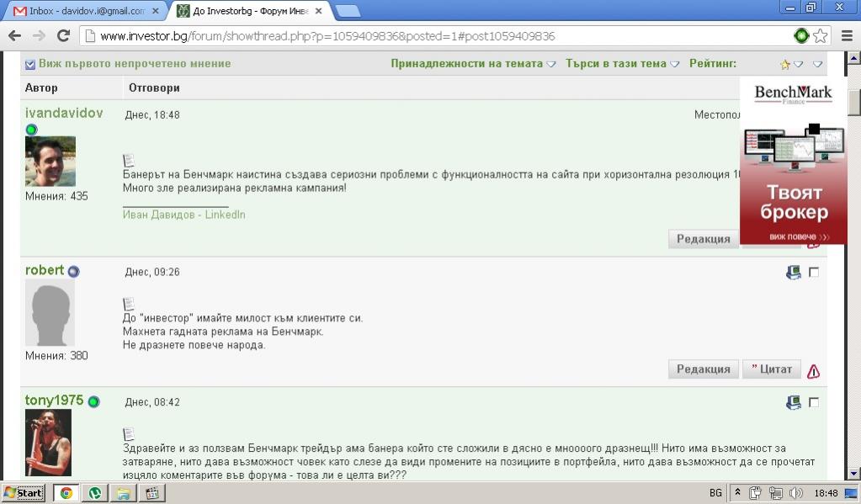Click robert's offline status dot
Screen dimensions: 861x504
pyautogui.click(x=73, y=271)
